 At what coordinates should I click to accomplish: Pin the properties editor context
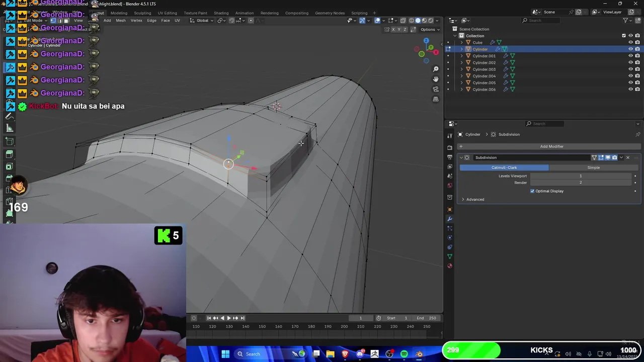click(x=637, y=134)
